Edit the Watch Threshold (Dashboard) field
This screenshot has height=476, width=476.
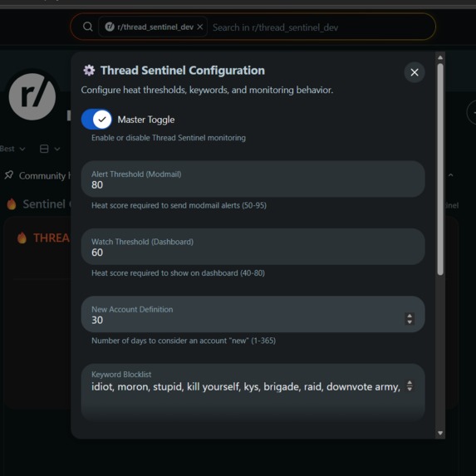[253, 247]
